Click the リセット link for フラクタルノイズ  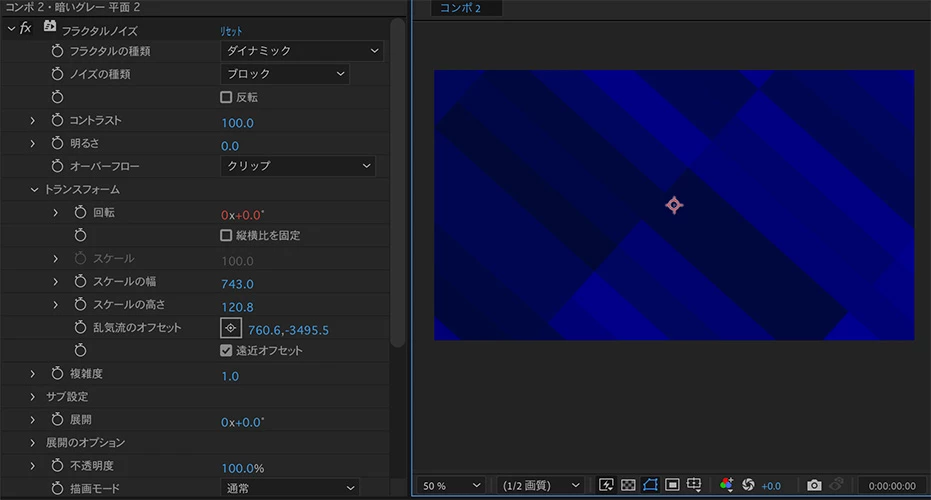231,31
